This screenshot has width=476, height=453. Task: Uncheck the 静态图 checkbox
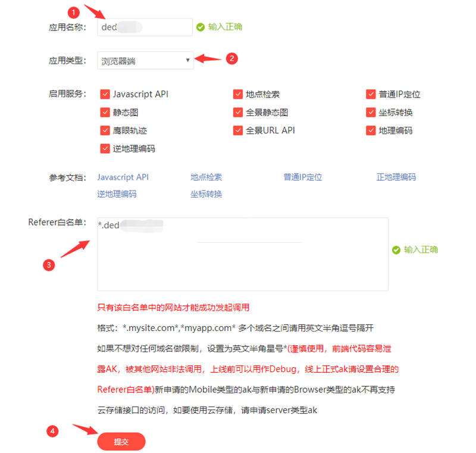click(x=105, y=113)
